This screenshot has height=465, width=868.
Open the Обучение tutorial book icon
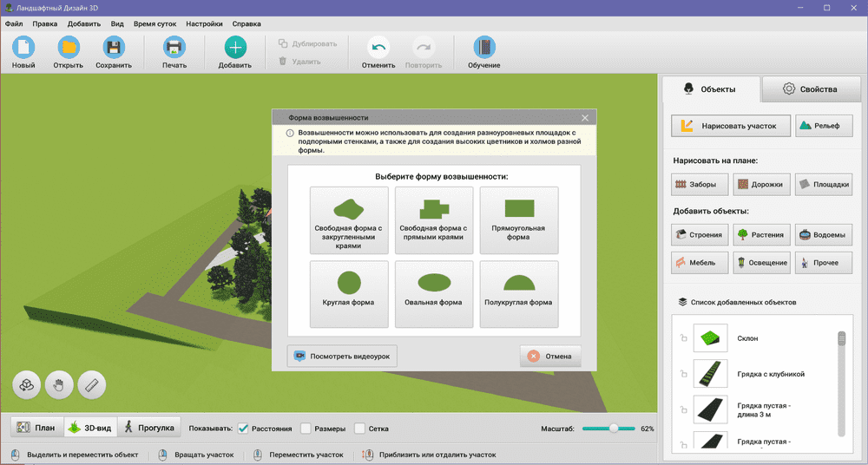click(x=483, y=48)
